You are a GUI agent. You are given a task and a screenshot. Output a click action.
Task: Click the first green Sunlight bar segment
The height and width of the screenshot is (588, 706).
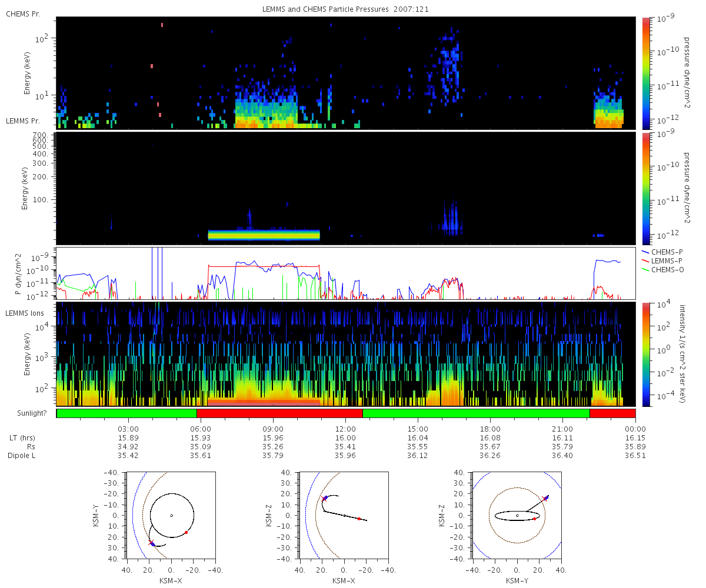tap(126, 413)
